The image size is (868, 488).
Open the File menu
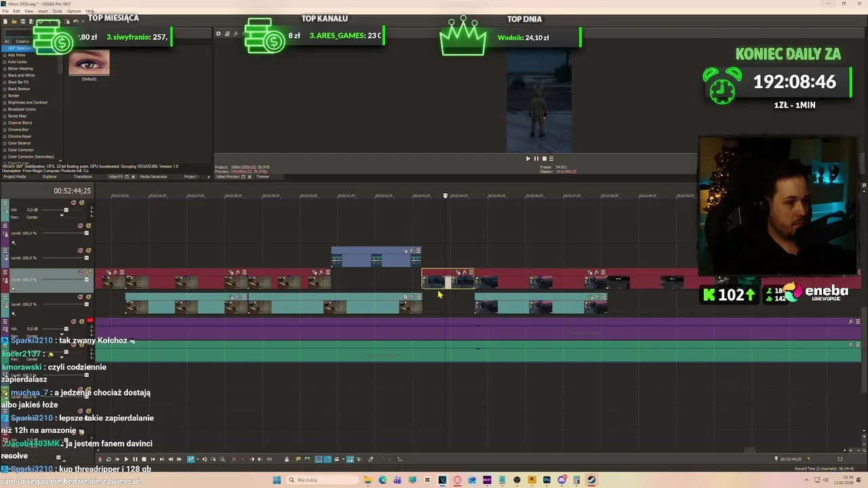point(5,11)
